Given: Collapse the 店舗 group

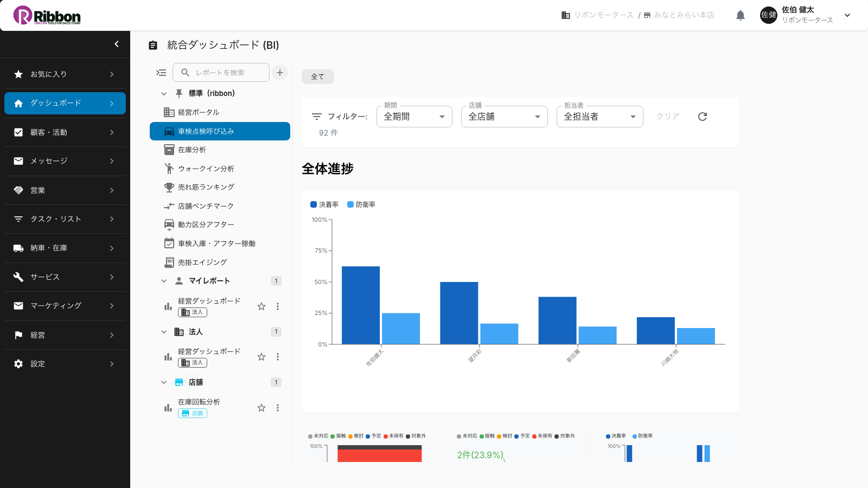Looking at the screenshot, I should 164,382.
